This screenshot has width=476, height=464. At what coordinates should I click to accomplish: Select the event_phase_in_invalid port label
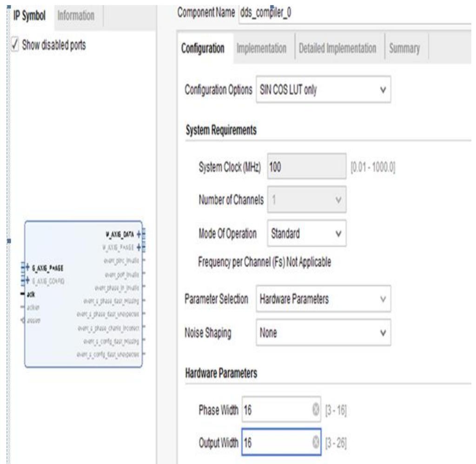117,288
